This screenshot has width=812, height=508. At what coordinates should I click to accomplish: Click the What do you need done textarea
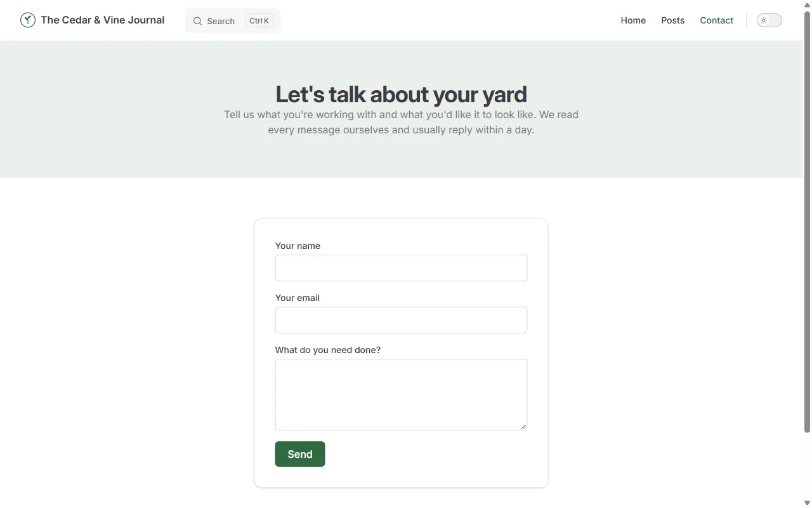[x=401, y=395]
